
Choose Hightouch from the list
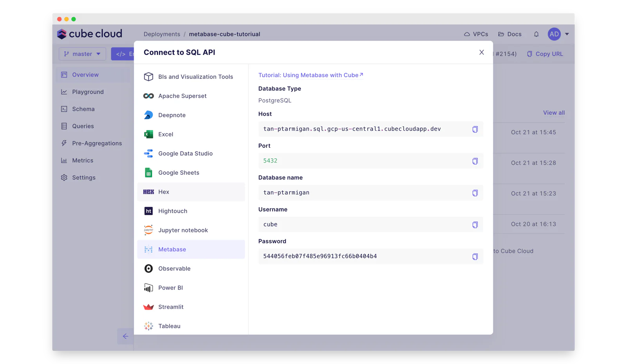coord(191,211)
